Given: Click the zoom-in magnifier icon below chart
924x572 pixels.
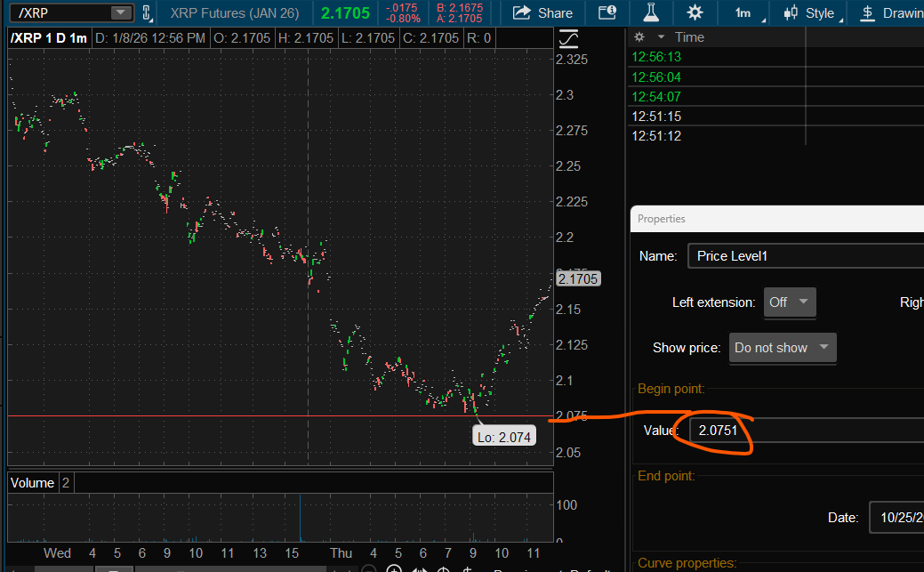Looking at the screenshot, I should pyautogui.click(x=394, y=569).
